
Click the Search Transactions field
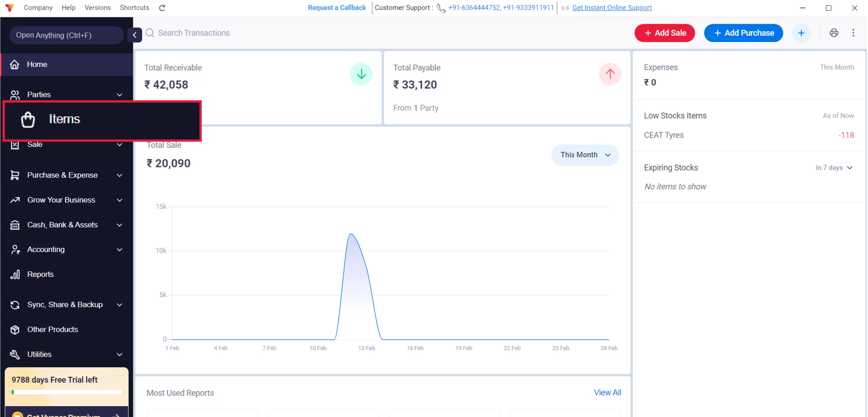[x=194, y=33]
